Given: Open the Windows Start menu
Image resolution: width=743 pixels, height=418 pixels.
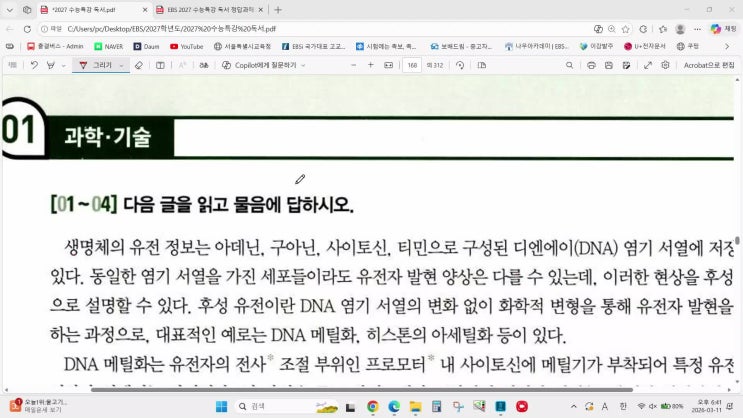Looking at the screenshot, I should (x=222, y=406).
